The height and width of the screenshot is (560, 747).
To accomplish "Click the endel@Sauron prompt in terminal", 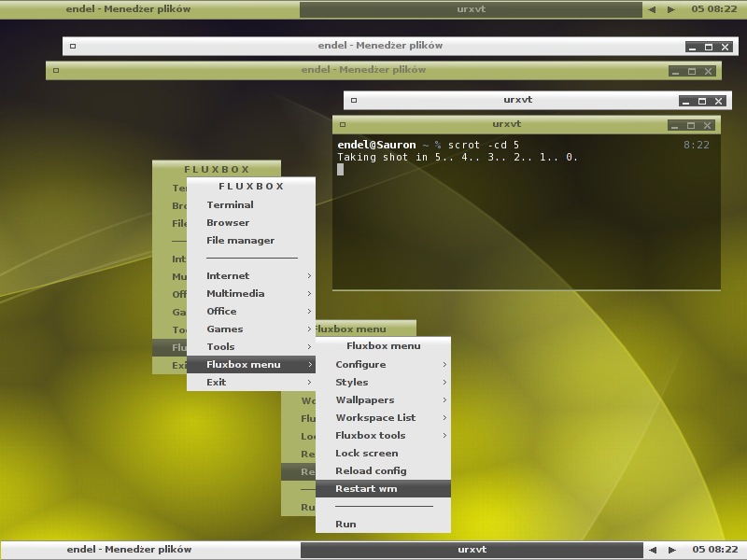I will (x=376, y=145).
